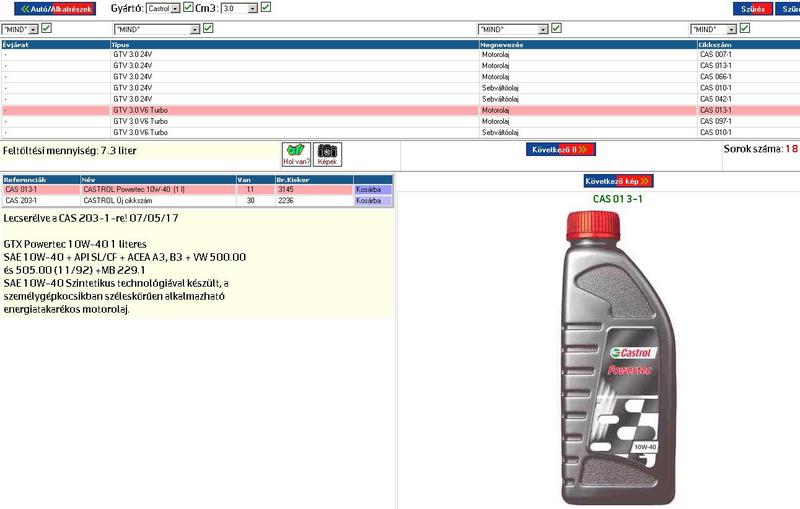This screenshot has width=800, height=509.
Task: Click the Castrol Powertec bottle image
Action: (x=618, y=357)
